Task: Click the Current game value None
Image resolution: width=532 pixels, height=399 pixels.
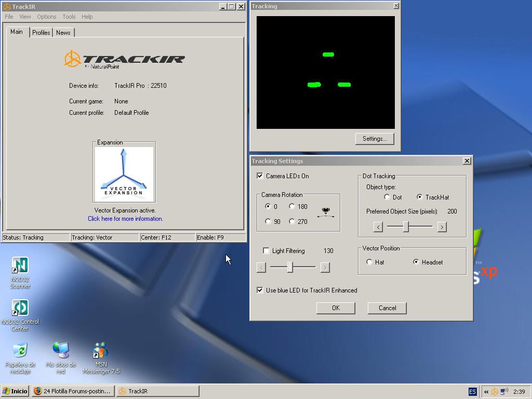Action: point(121,101)
